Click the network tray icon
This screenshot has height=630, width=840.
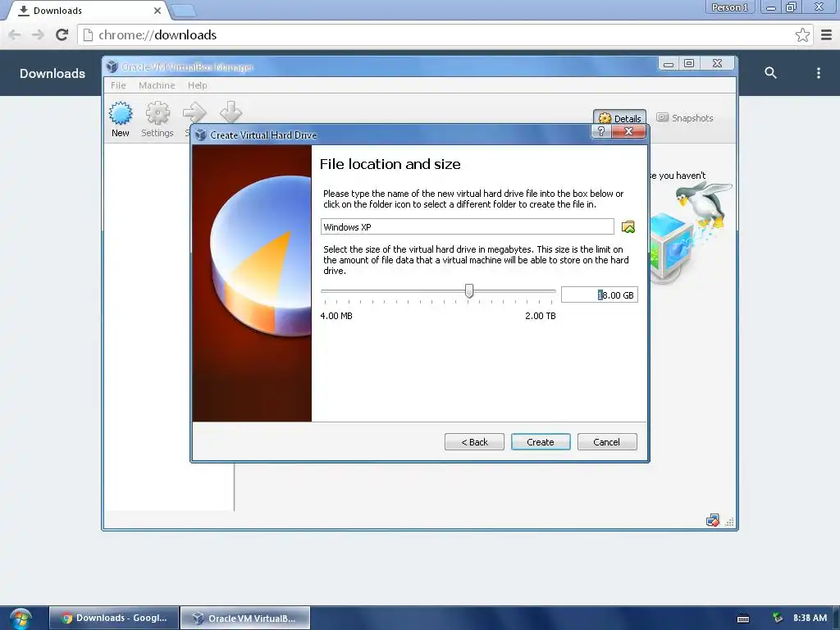point(778,618)
